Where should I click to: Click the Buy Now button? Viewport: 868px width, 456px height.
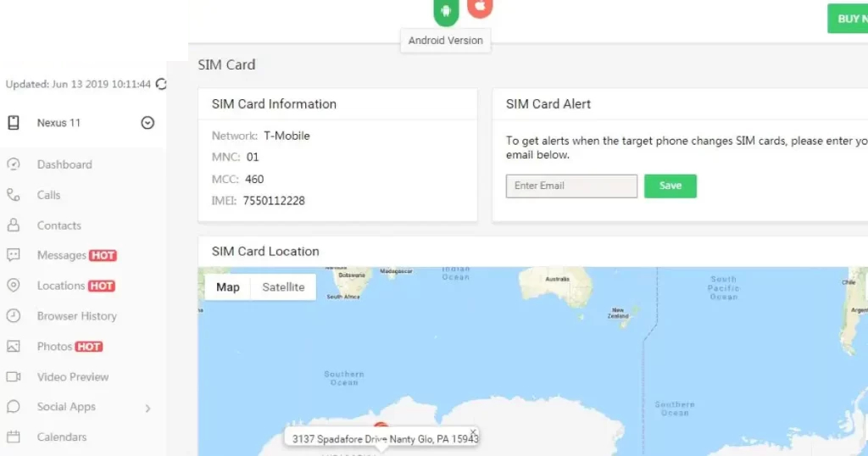coord(848,19)
